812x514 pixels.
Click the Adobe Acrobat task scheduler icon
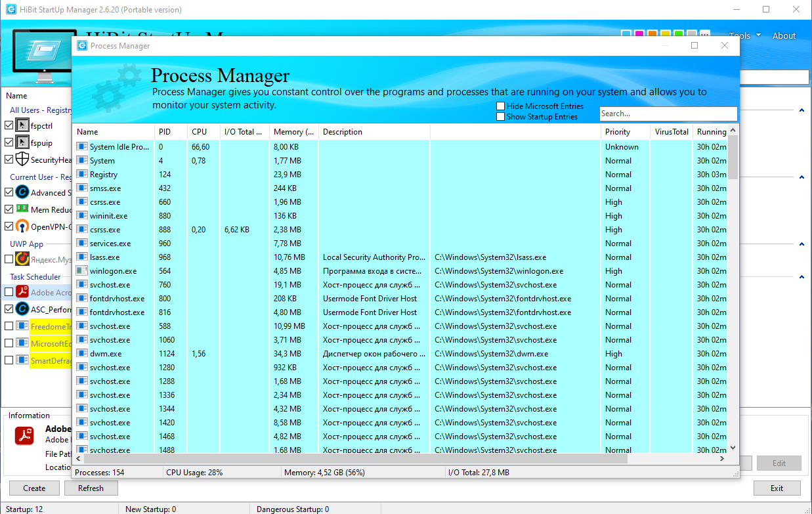pos(22,292)
